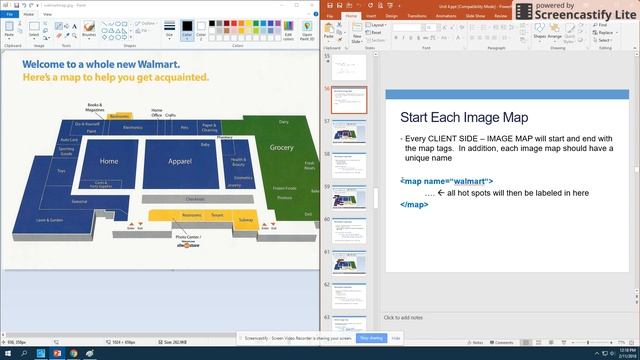Click the taskbar search icon
640x360 pixels.
point(24,353)
